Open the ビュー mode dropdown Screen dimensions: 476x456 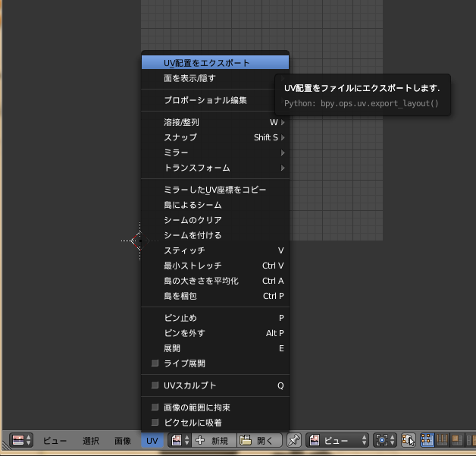pyautogui.click(x=337, y=440)
